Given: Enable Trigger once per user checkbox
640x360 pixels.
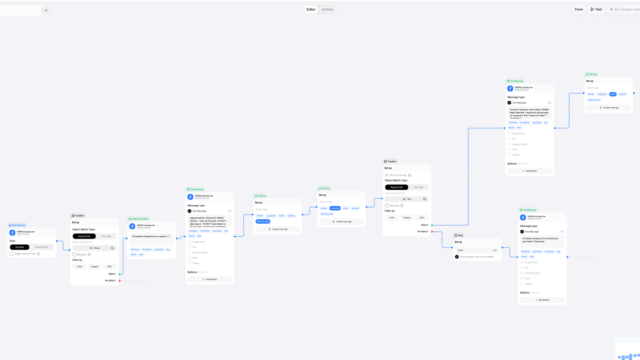Looking at the screenshot, I should [11, 254].
